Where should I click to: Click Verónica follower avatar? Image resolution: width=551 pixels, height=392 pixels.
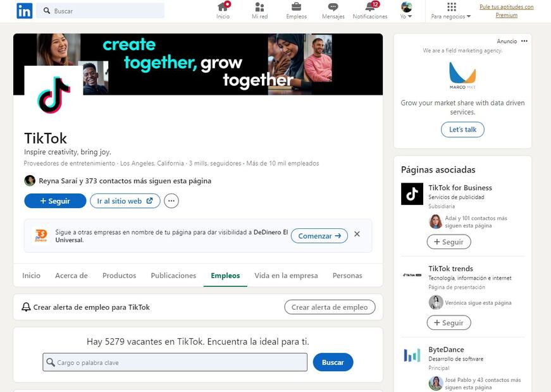(x=436, y=302)
